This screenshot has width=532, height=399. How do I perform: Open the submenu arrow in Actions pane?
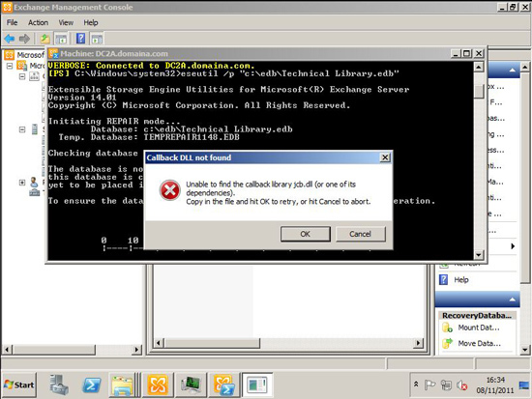coord(513,246)
